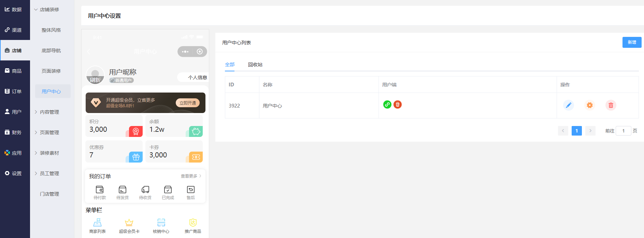Click the 待发货 order icon
The height and width of the screenshot is (238, 644).
click(x=123, y=190)
